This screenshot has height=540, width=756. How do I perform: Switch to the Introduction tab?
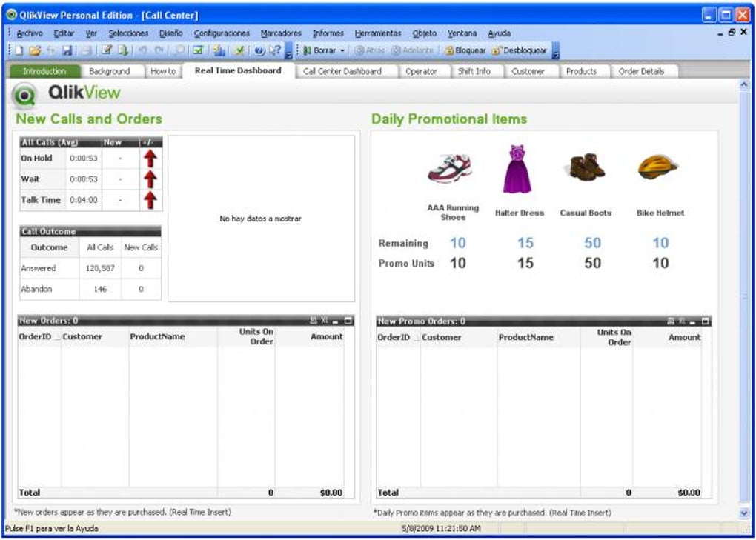click(x=44, y=71)
